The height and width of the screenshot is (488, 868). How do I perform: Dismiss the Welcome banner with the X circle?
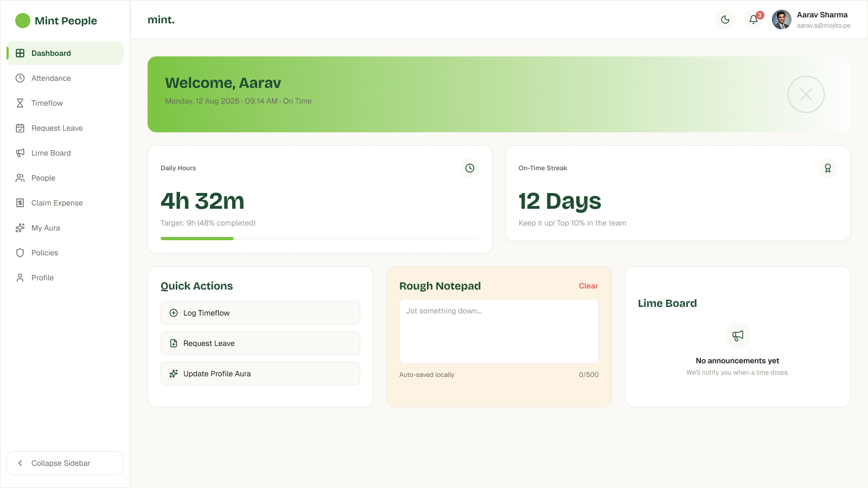click(806, 94)
